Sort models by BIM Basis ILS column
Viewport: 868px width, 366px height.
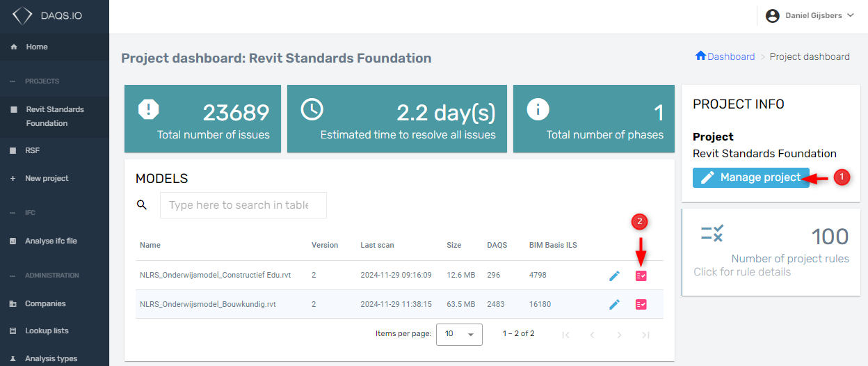point(553,245)
